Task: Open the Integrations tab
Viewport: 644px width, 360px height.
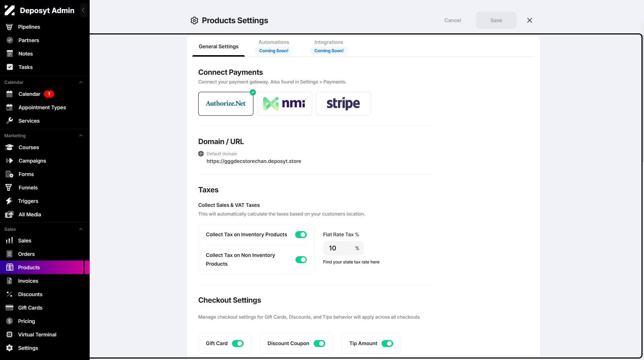Action: (329, 46)
